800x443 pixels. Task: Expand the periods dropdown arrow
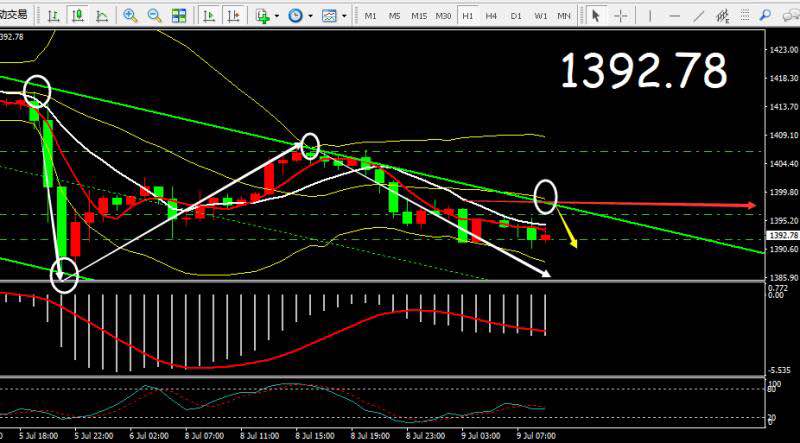click(x=310, y=16)
